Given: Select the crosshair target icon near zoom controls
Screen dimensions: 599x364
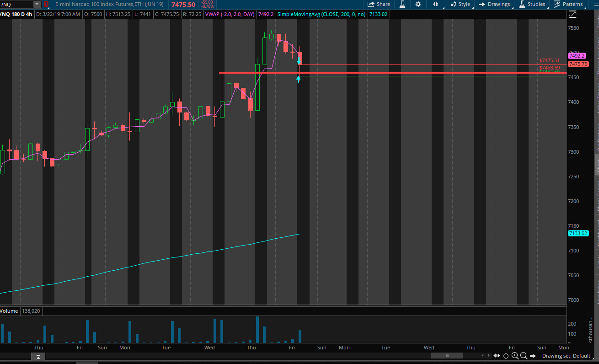Looking at the screenshot, I should pyautogui.click(x=506, y=356).
